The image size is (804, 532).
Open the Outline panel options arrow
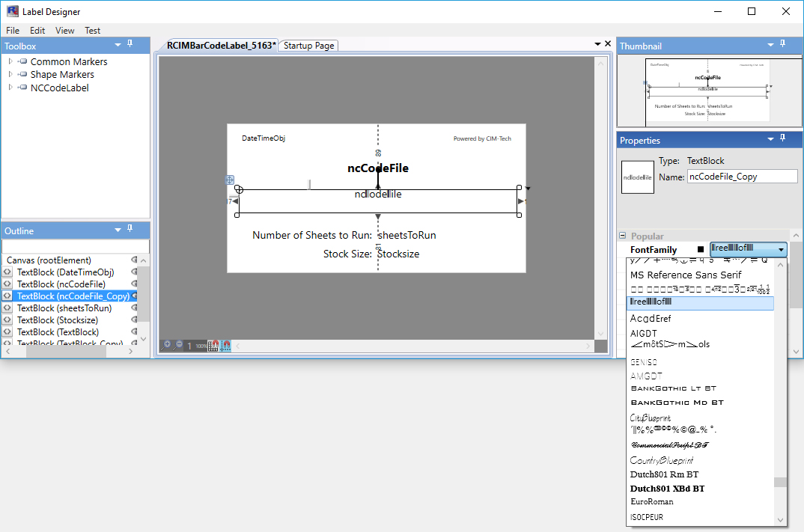(118, 230)
